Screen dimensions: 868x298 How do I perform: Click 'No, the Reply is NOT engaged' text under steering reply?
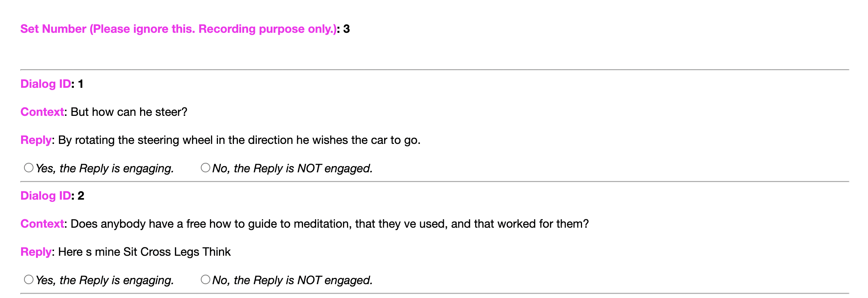point(292,168)
